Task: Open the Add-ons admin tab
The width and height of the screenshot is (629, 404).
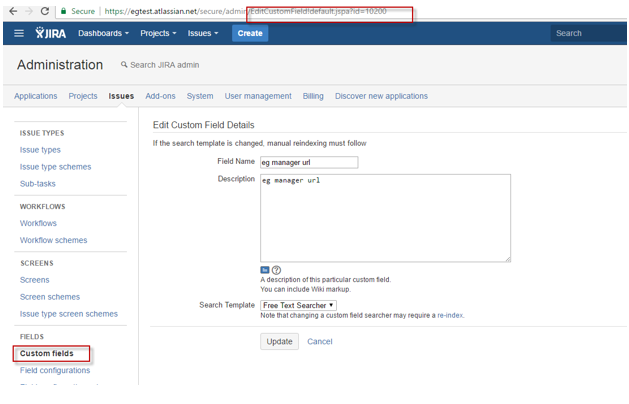Action: tap(160, 96)
